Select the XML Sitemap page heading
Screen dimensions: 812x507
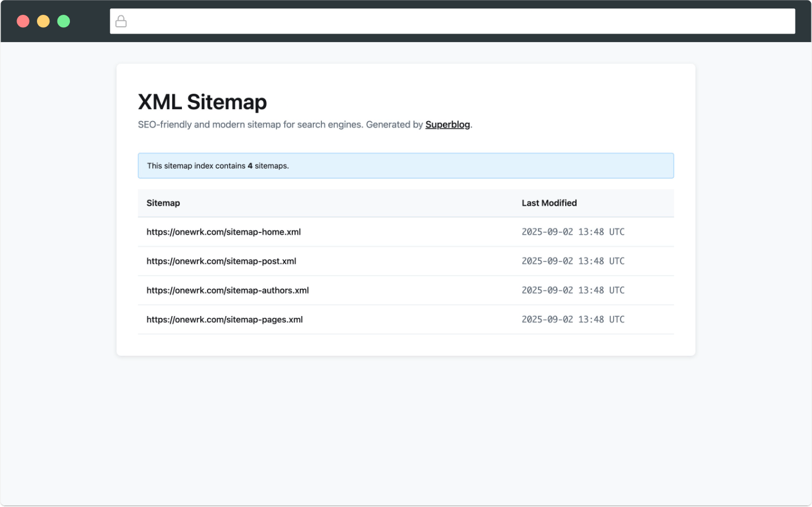tap(202, 102)
